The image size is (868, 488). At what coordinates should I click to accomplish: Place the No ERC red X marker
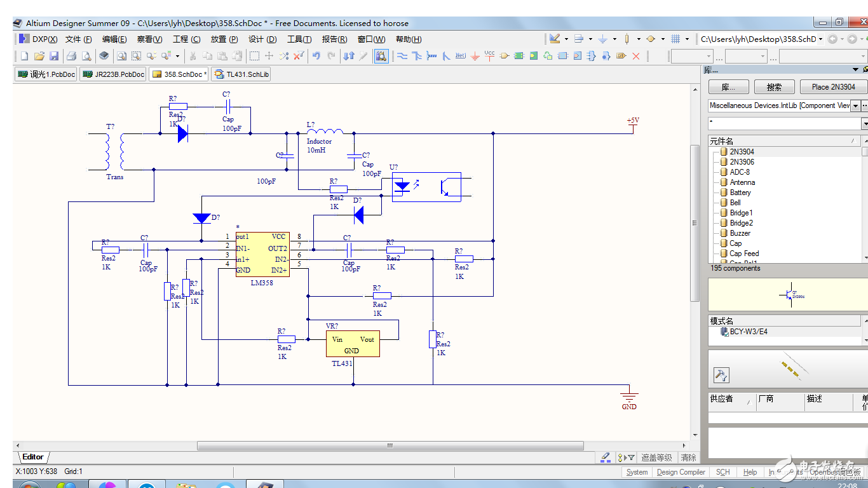(x=636, y=56)
